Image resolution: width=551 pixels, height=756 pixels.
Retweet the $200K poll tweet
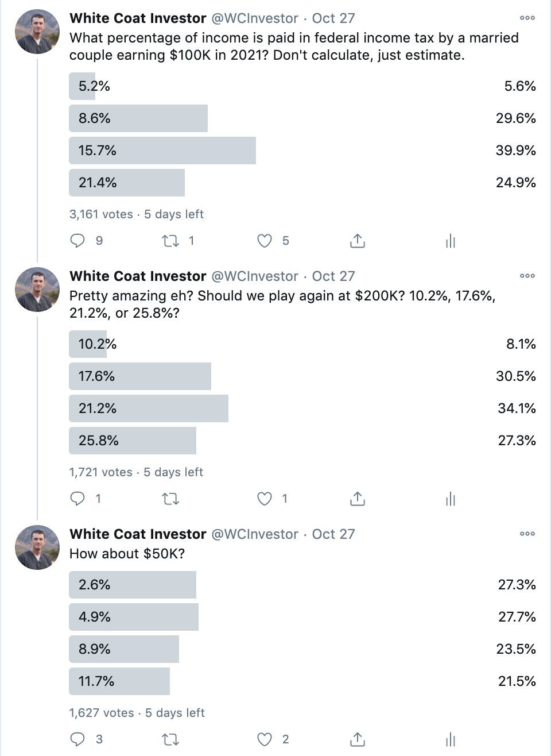point(170,499)
